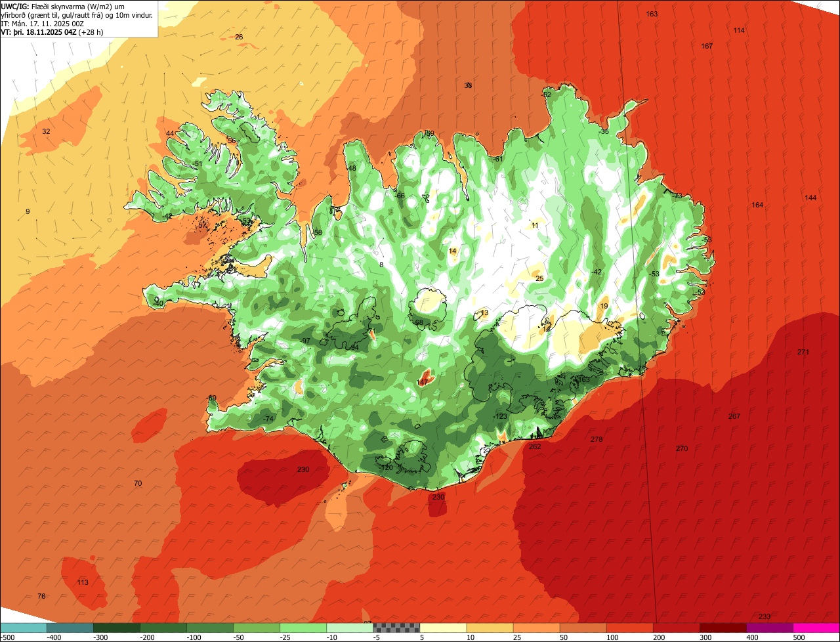Select the map value '70' over the sea

coord(138,484)
